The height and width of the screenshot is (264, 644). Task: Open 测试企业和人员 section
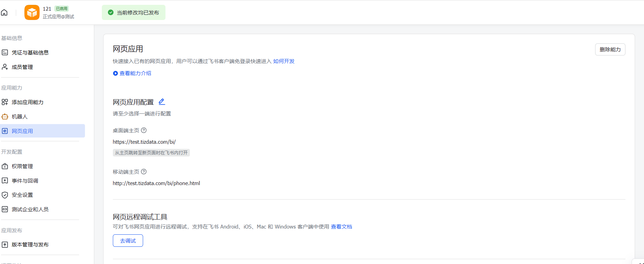(30, 209)
